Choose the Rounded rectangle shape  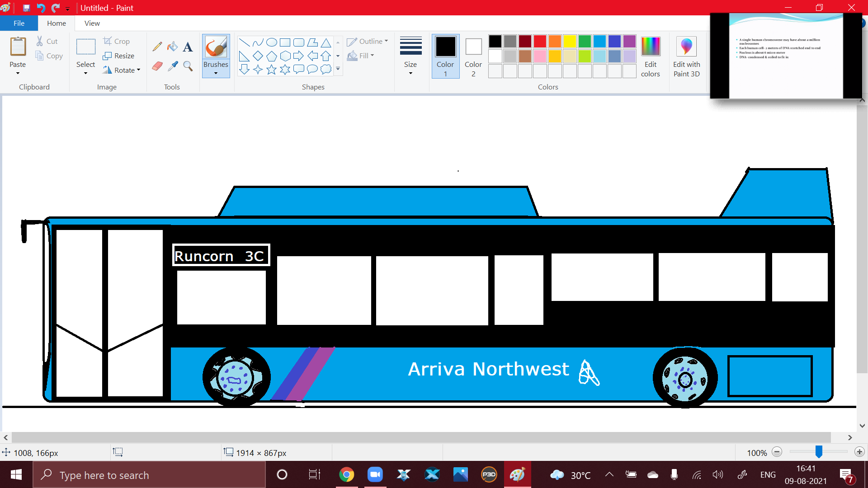(298, 42)
